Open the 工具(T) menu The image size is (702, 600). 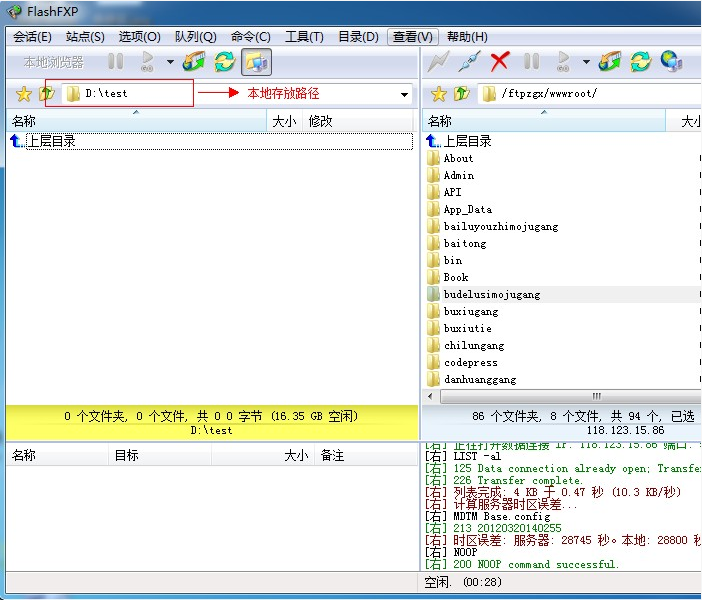(304, 37)
